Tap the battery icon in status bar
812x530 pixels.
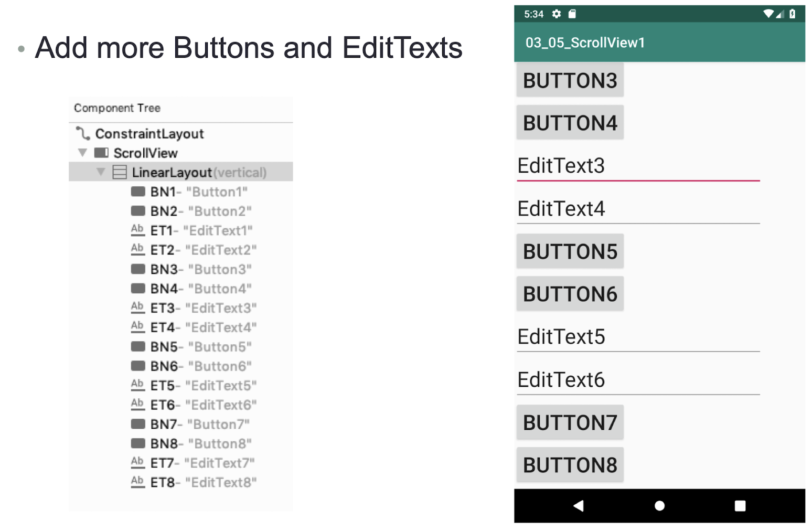tap(793, 14)
